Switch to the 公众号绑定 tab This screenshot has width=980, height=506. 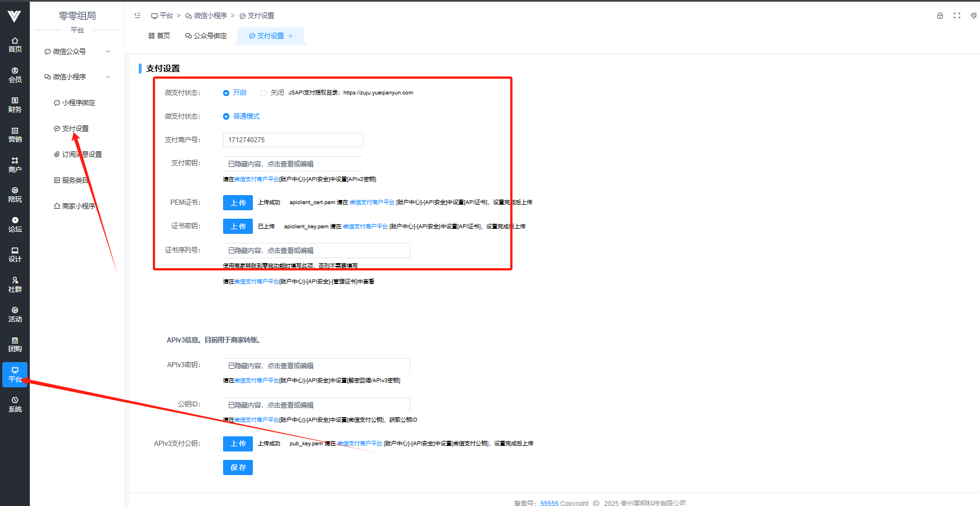[x=206, y=36]
